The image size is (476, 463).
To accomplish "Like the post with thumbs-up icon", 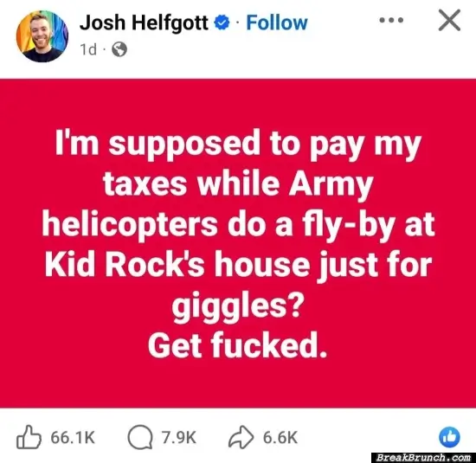I will point(29,437).
